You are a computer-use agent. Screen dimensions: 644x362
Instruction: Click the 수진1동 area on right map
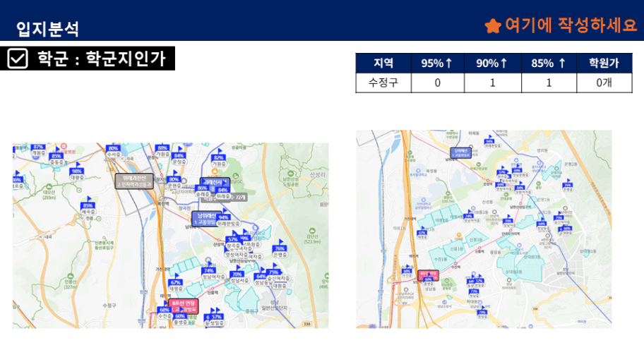coord(441,260)
